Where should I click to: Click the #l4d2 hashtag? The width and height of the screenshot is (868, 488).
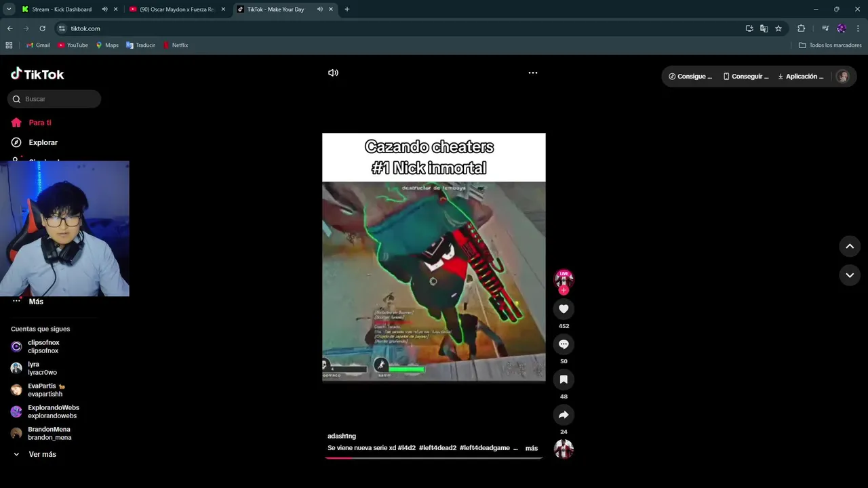pyautogui.click(x=406, y=448)
